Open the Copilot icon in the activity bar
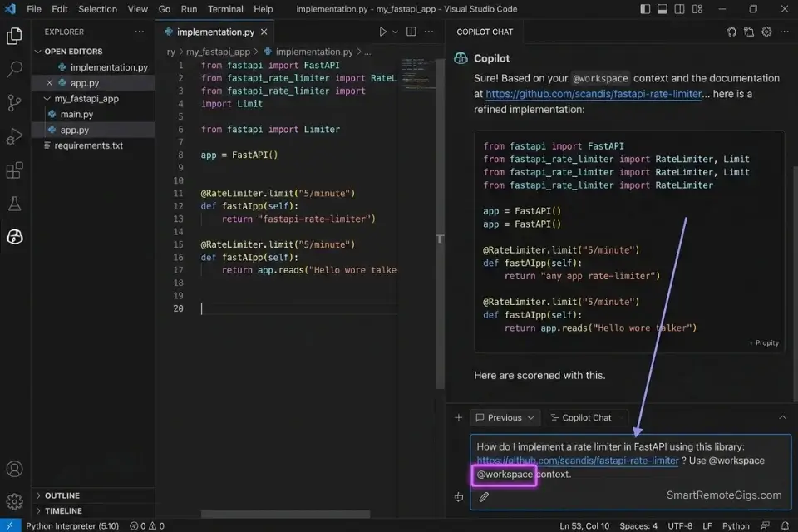Image resolution: width=798 pixels, height=532 pixels. [14, 237]
